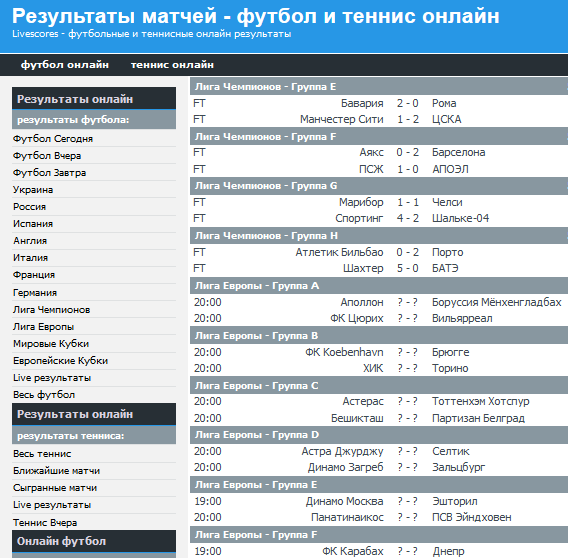Click team name Тоттенхэм Хотспур
The image size is (568, 558).
(481, 401)
